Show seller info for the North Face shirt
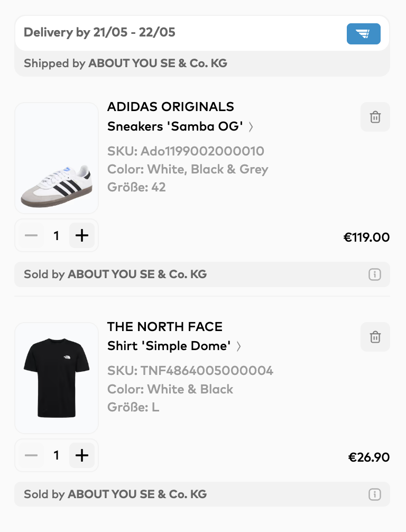Image resolution: width=406 pixels, height=532 pixels. 374,494
